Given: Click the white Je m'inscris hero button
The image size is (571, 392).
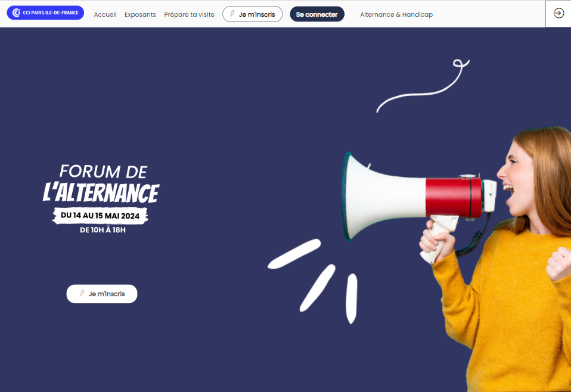Looking at the screenshot, I should (x=102, y=294).
